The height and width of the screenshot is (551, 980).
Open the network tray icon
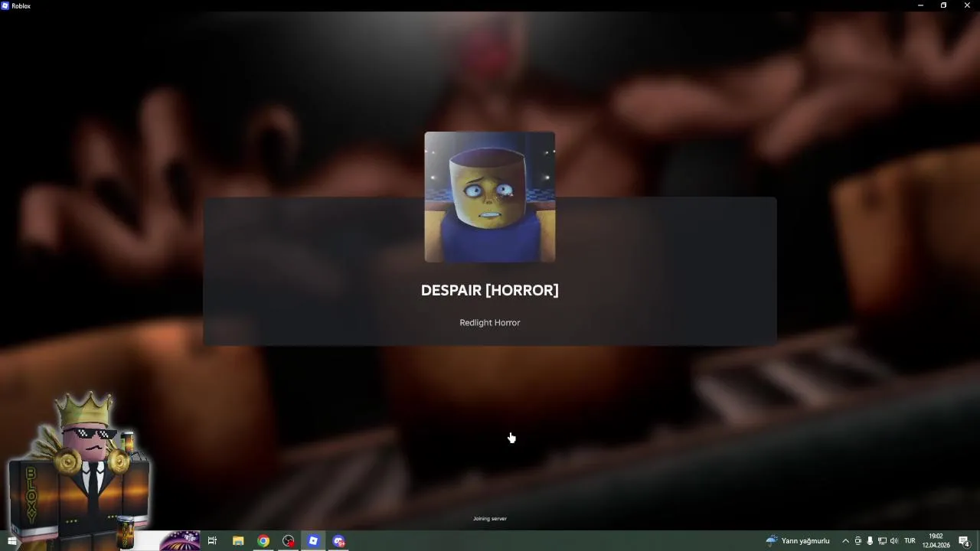point(882,541)
